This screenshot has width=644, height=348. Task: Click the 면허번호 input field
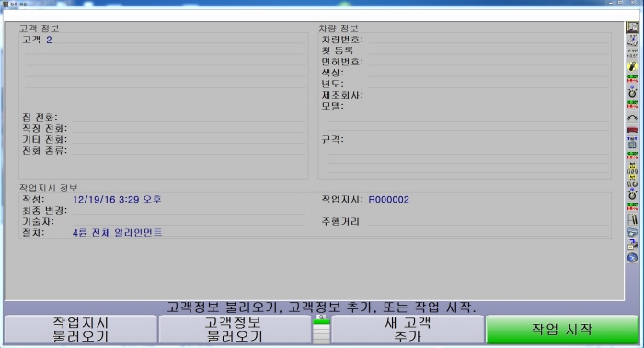click(x=488, y=62)
